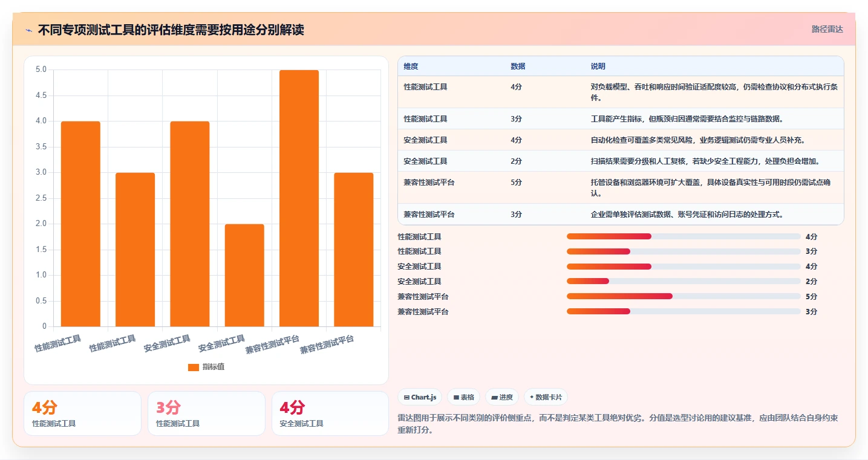Click the 5分 cell in the table
This screenshot has height=460, width=868.
pos(516,182)
